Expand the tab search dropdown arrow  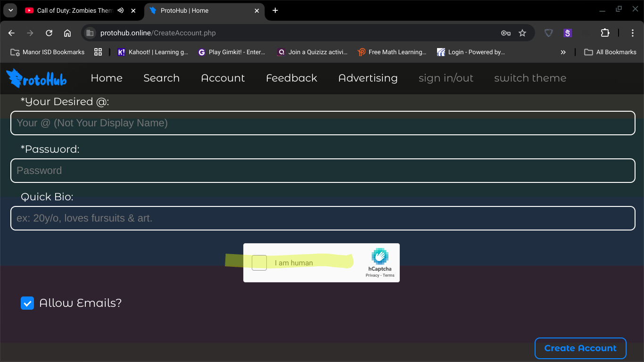click(10, 10)
